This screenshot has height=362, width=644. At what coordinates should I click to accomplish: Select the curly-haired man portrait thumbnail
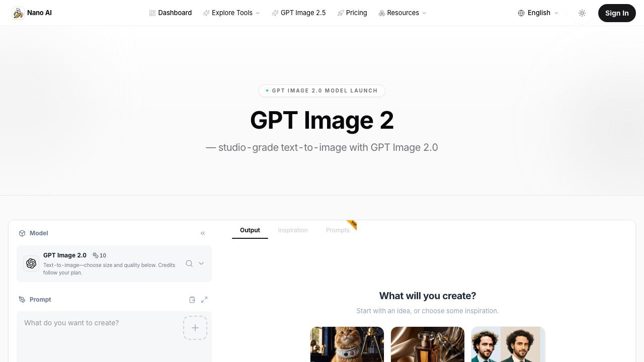point(508,344)
